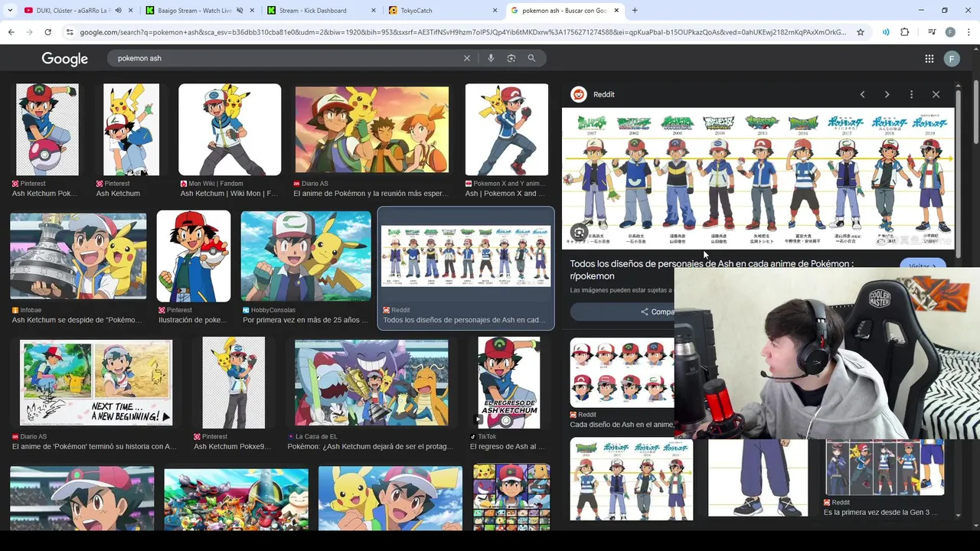Mute the DUKI Clúster tab audio
This screenshot has width=980, height=551.
tap(118, 11)
